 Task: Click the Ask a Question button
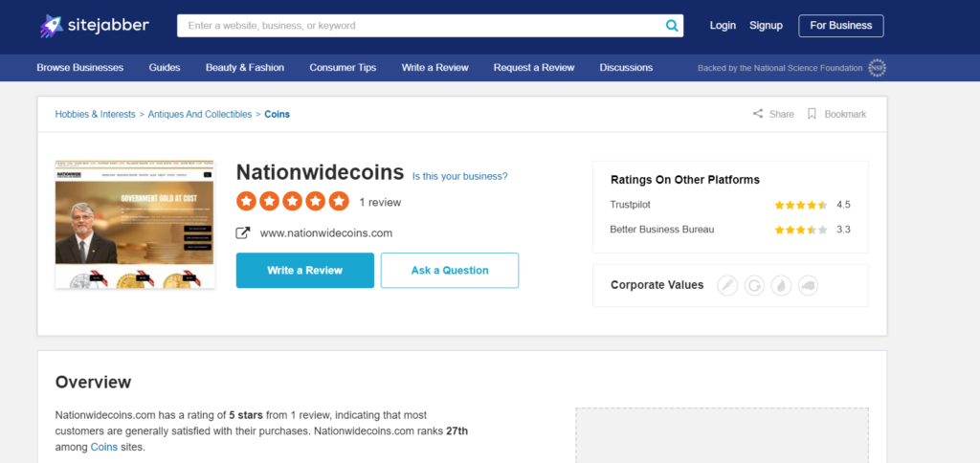450,271
